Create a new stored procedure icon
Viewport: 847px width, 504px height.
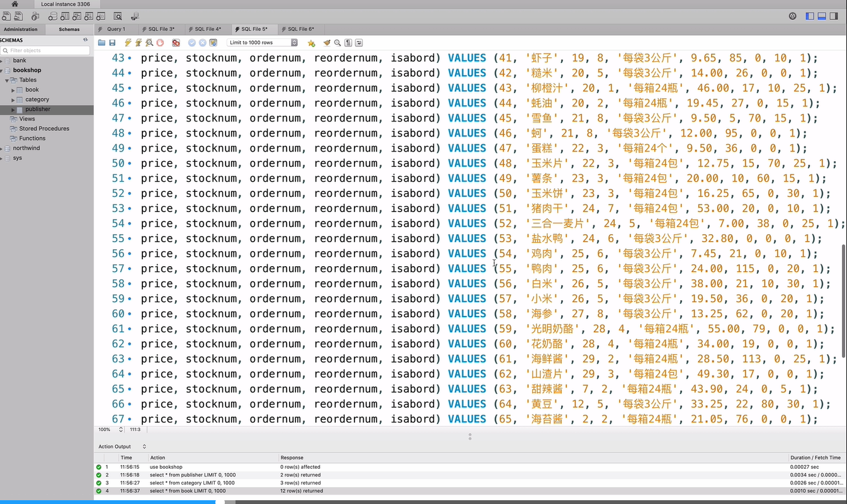click(x=89, y=16)
